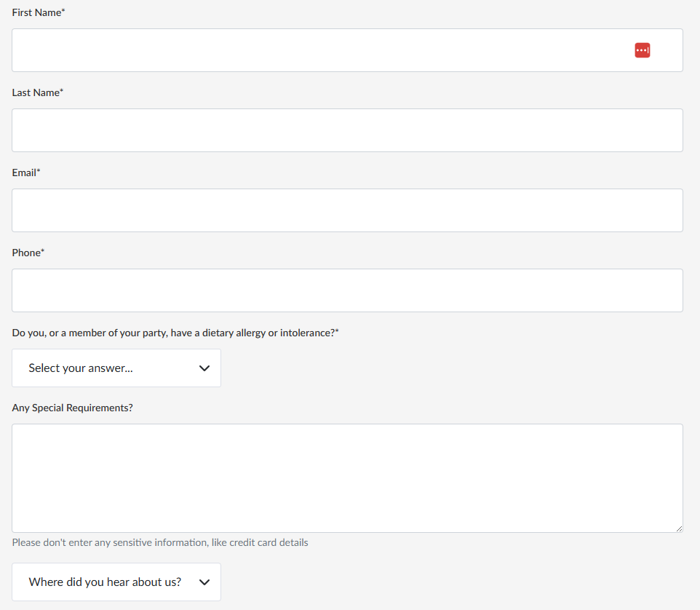This screenshot has height=610, width=700.
Task: Focus the First Name text field
Action: (320, 50)
